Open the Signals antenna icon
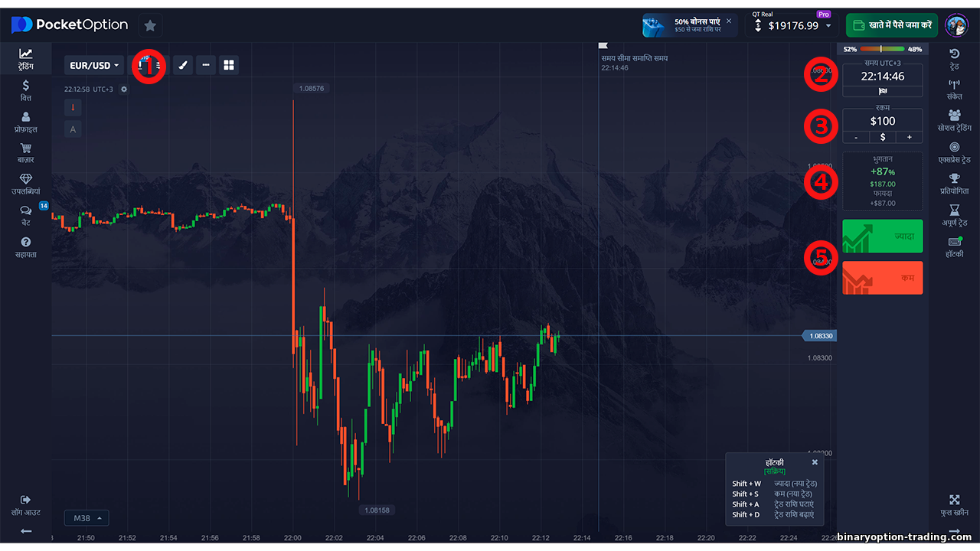This screenshot has height=551, width=980. tap(954, 90)
